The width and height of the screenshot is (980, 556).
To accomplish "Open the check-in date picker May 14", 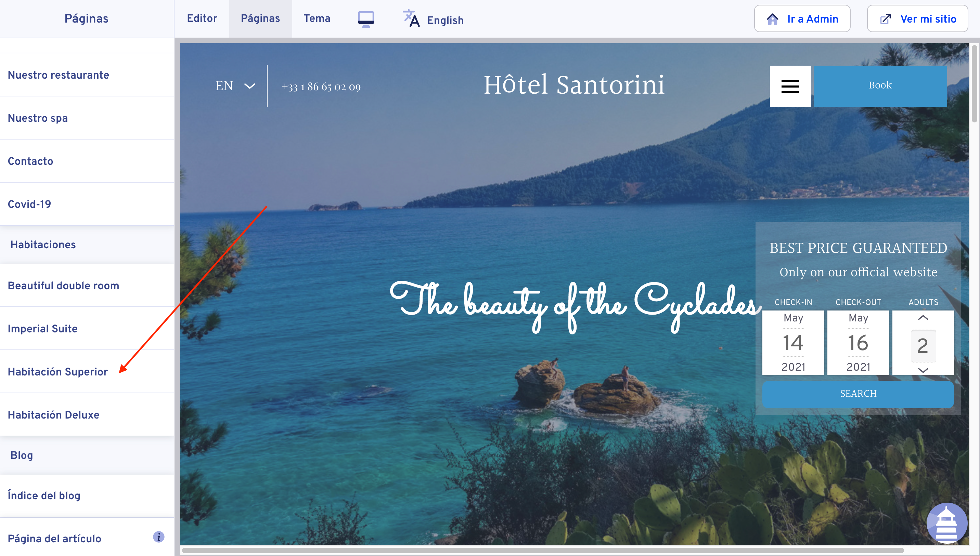I will click(x=793, y=343).
